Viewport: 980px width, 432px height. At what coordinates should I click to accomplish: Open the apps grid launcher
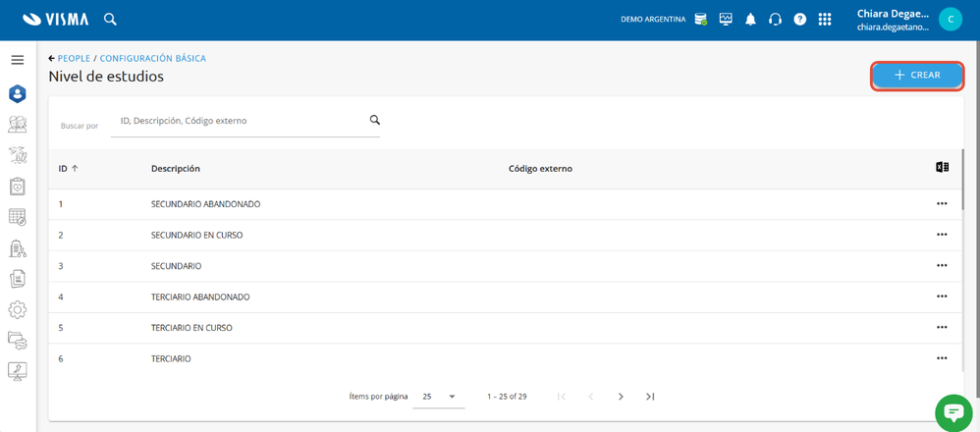(825, 20)
